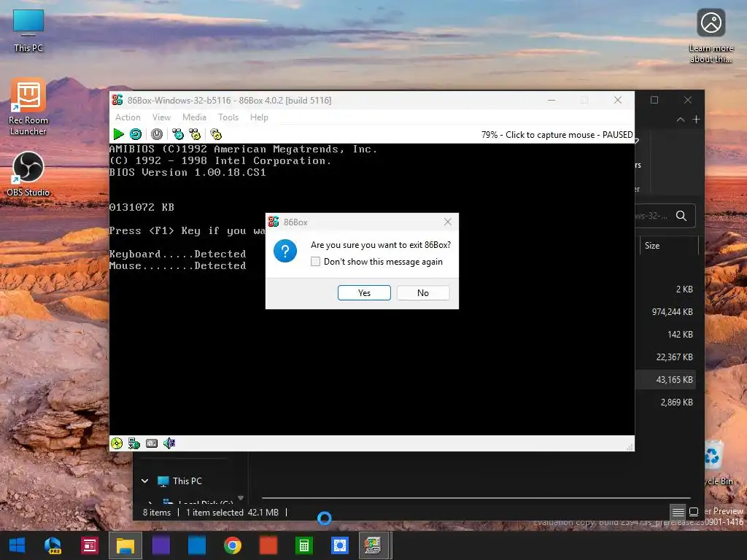Open Rec Room Launcher desktop shortcut

28,107
